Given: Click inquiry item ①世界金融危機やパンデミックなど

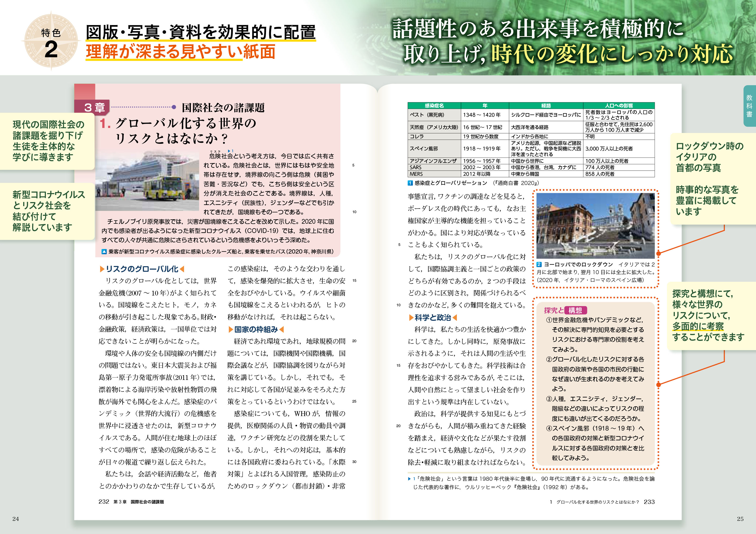Looking at the screenshot, I should [x=595, y=335].
